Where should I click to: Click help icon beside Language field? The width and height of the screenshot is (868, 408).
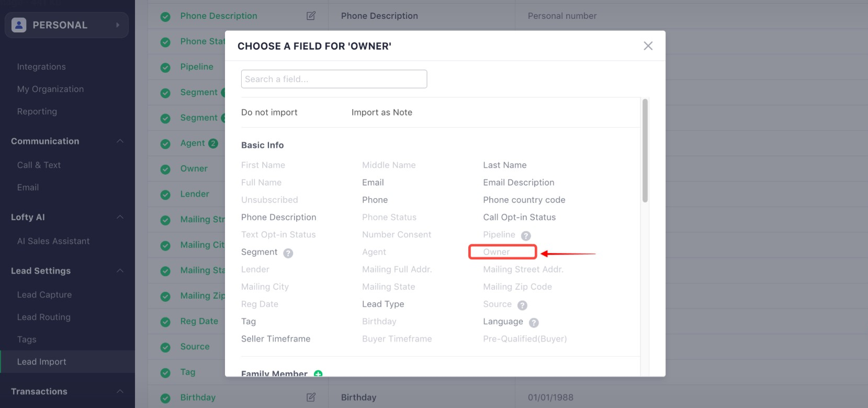534,323
